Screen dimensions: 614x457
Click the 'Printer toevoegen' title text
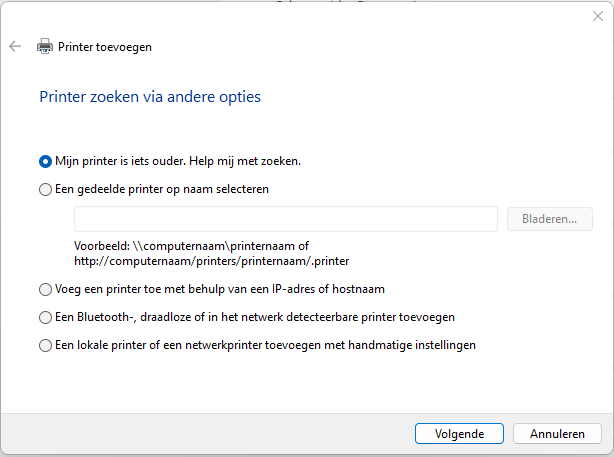tap(105, 47)
